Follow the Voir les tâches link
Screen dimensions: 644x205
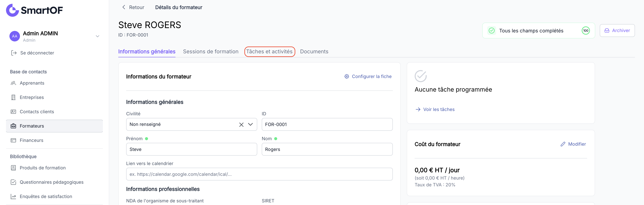(439, 109)
